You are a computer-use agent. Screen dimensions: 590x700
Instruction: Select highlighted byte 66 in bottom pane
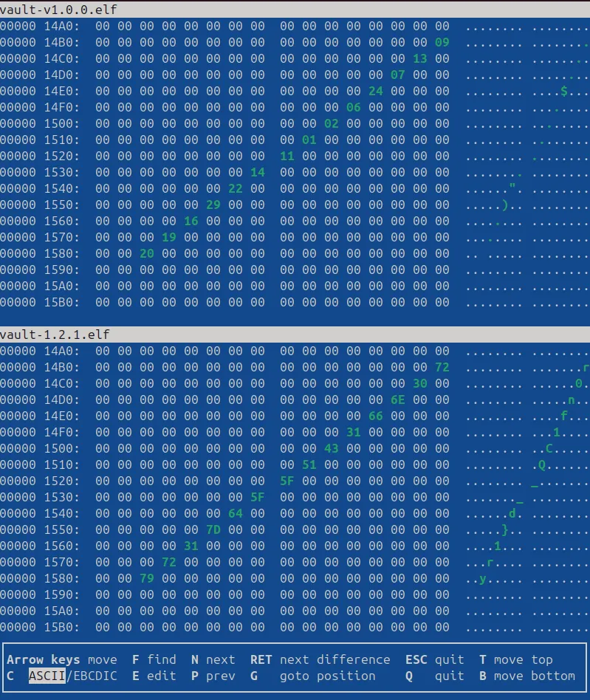pyautogui.click(x=376, y=416)
